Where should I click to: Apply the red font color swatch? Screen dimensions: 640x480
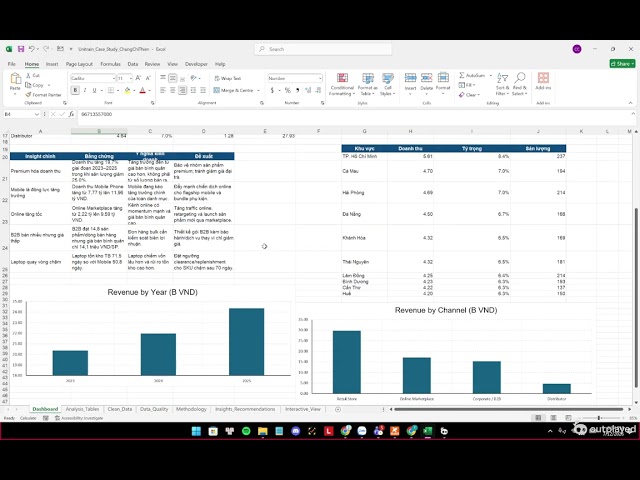[142, 90]
